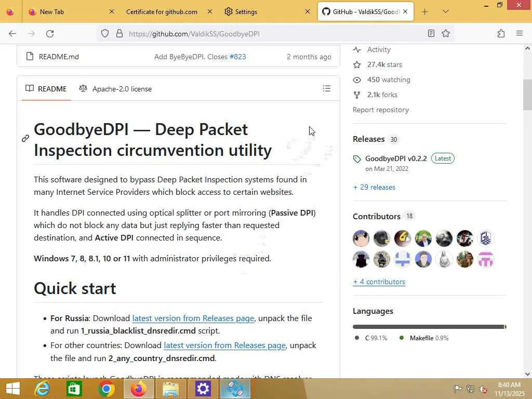List all tabs dropdown arrow
Screen dimensions: 532x399
(446, 12)
